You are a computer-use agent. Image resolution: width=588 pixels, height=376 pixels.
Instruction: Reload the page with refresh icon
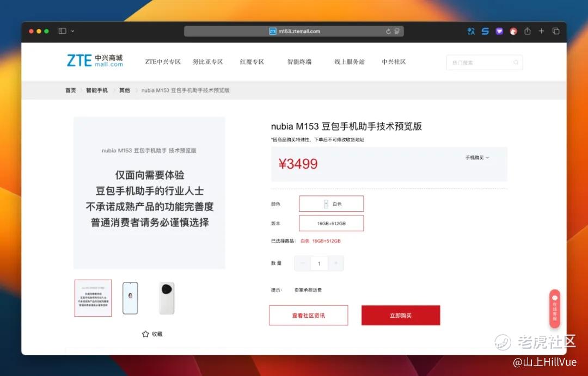[x=388, y=32]
